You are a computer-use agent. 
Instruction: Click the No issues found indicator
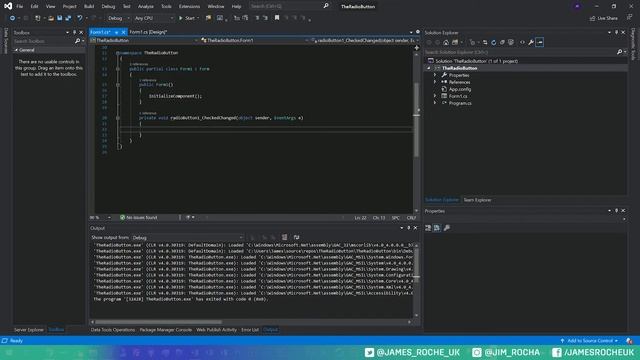click(139, 218)
